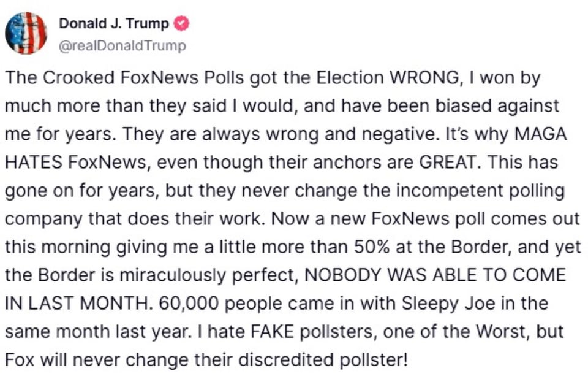Click the Donald J. Trump display name

pyautogui.click(x=114, y=24)
